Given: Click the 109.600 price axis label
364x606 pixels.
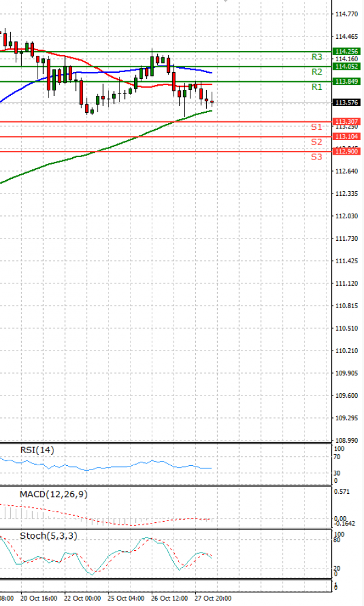Looking at the screenshot, I should coord(346,396).
